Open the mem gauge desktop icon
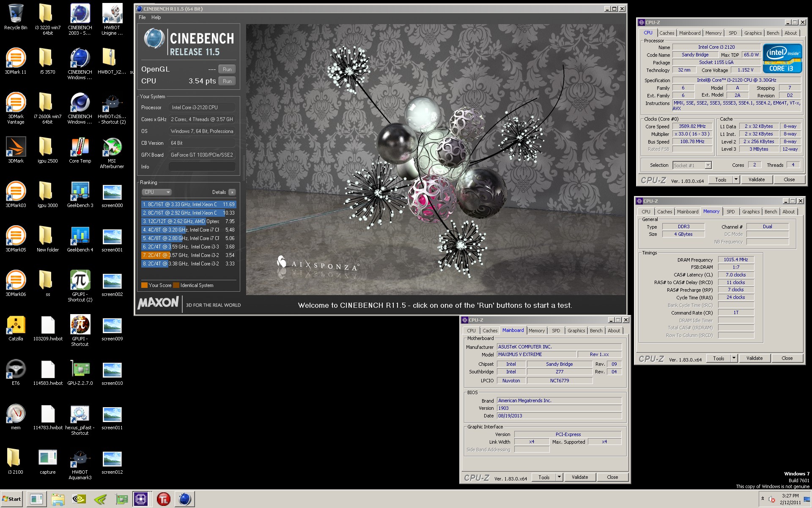The width and height of the screenshot is (812, 508). (x=16, y=417)
